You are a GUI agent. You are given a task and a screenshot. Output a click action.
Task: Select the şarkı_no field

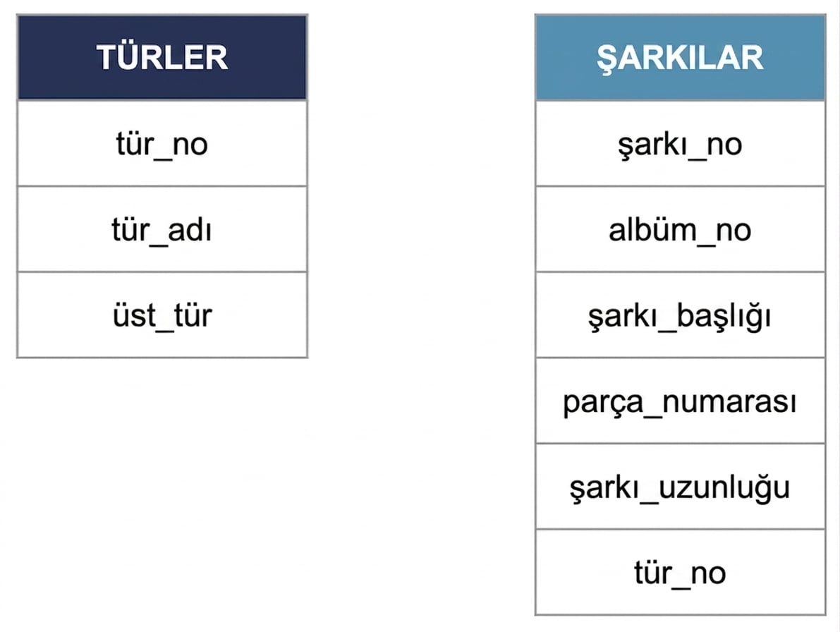coord(681,143)
